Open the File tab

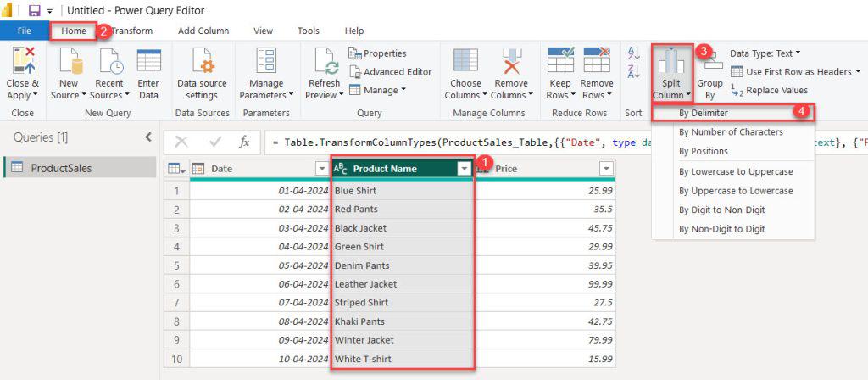(25, 31)
